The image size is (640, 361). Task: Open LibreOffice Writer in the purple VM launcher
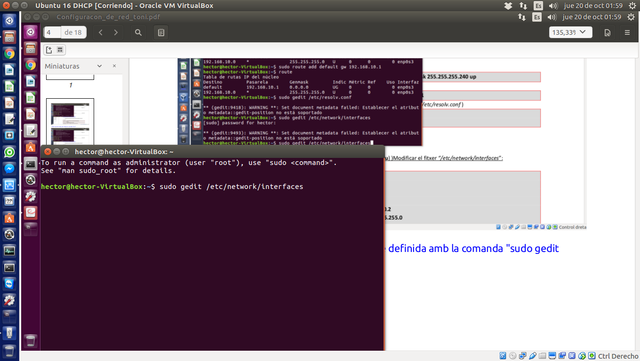31,81
